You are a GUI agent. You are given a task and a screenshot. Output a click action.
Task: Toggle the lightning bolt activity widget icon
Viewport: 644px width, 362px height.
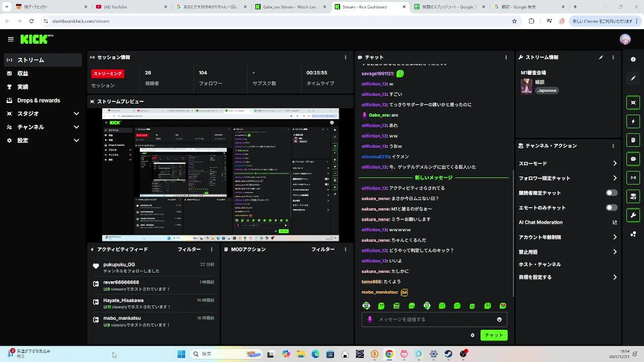click(633, 121)
